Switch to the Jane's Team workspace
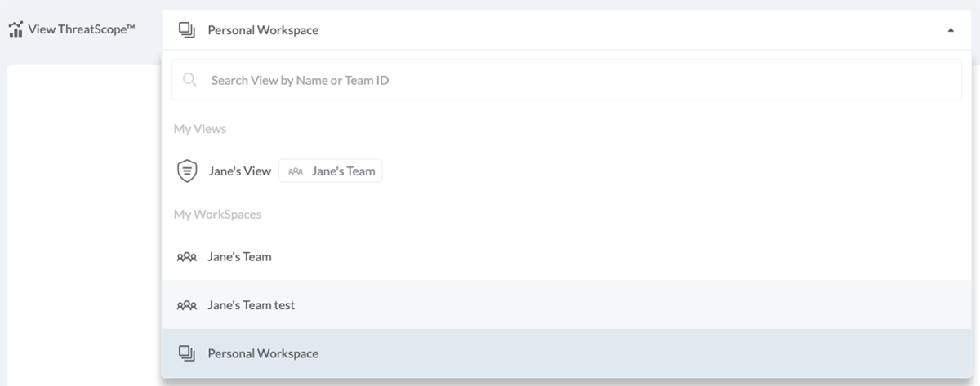This screenshot has height=386, width=980. [239, 256]
